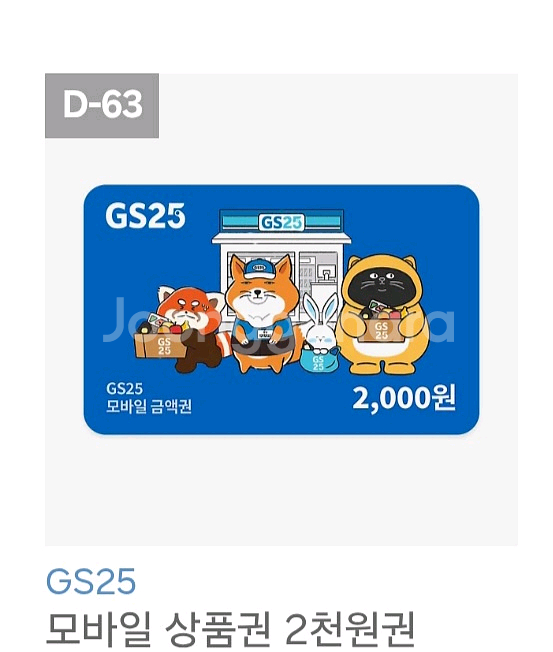Tap the 모바일 금액권 label on card
Image resolution: width=553 pixels, height=652 pixels.
click(149, 406)
